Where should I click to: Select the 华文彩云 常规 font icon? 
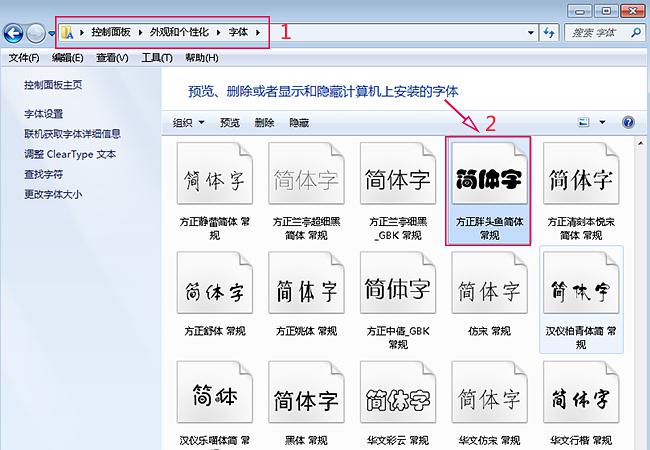(x=398, y=392)
